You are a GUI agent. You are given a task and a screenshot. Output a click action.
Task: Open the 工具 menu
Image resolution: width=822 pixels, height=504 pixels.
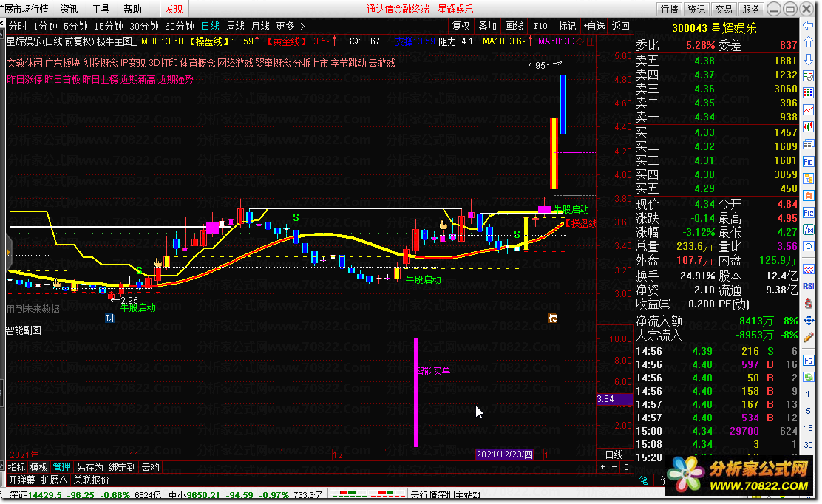[x=101, y=9]
